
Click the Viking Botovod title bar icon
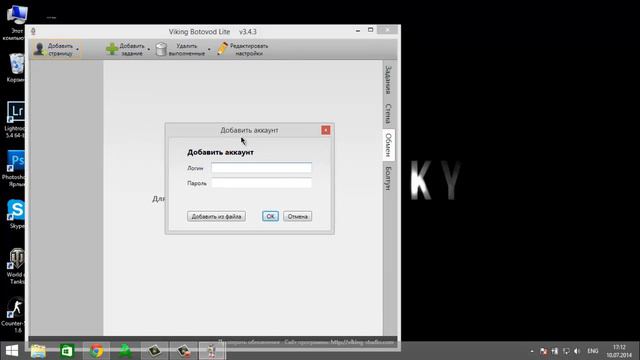33,31
